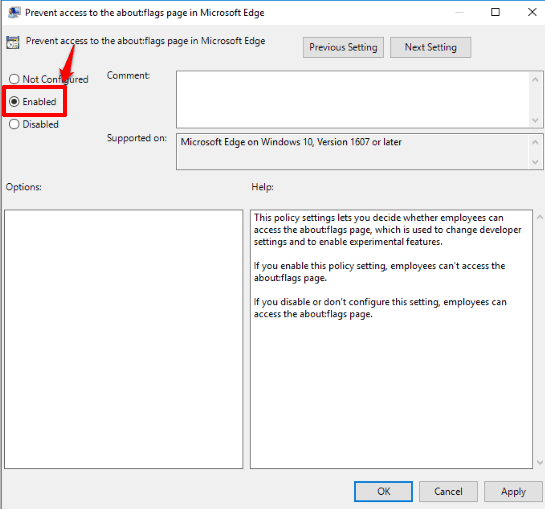The image size is (545, 509).
Task: Click the empty Options pane
Action: (x=123, y=339)
